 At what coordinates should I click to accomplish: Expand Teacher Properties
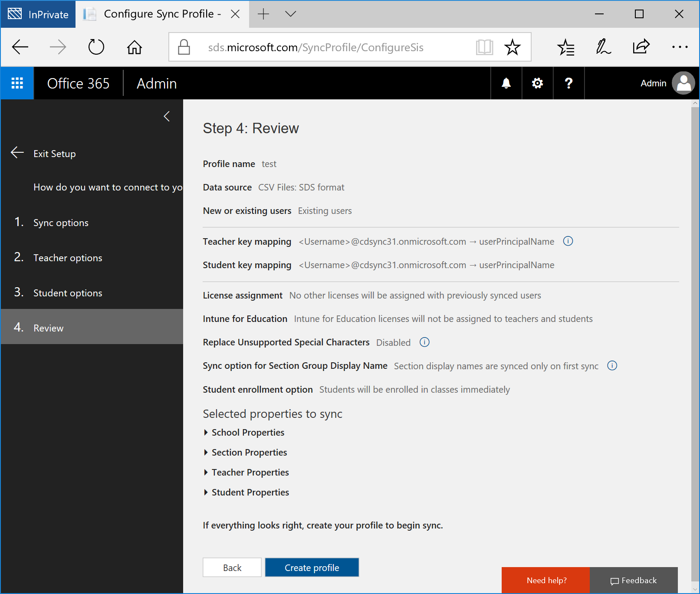click(x=246, y=473)
